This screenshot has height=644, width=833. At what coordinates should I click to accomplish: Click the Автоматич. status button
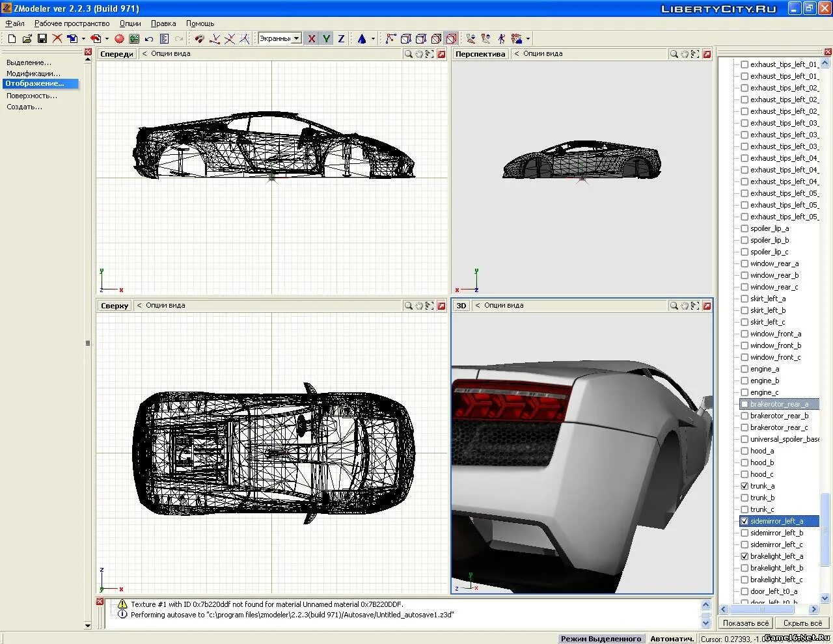pos(672,639)
